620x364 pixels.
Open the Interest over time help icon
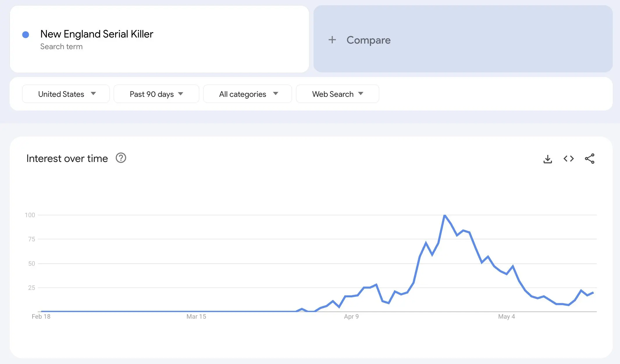(121, 158)
